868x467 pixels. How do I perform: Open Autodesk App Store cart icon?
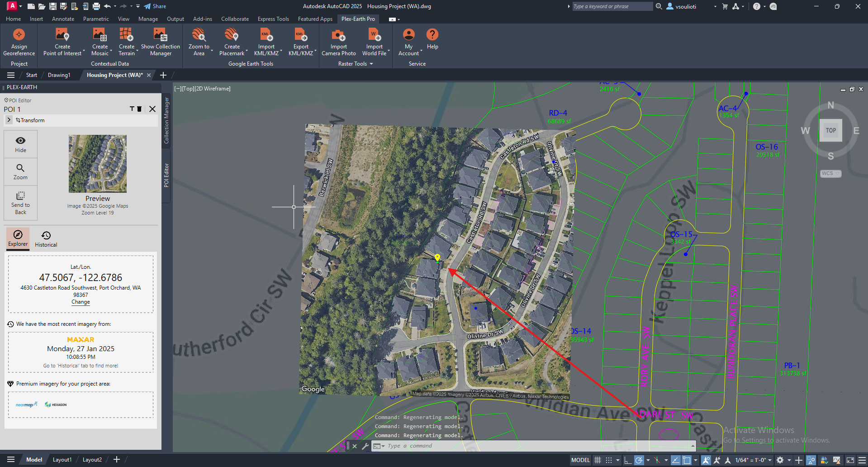point(725,6)
